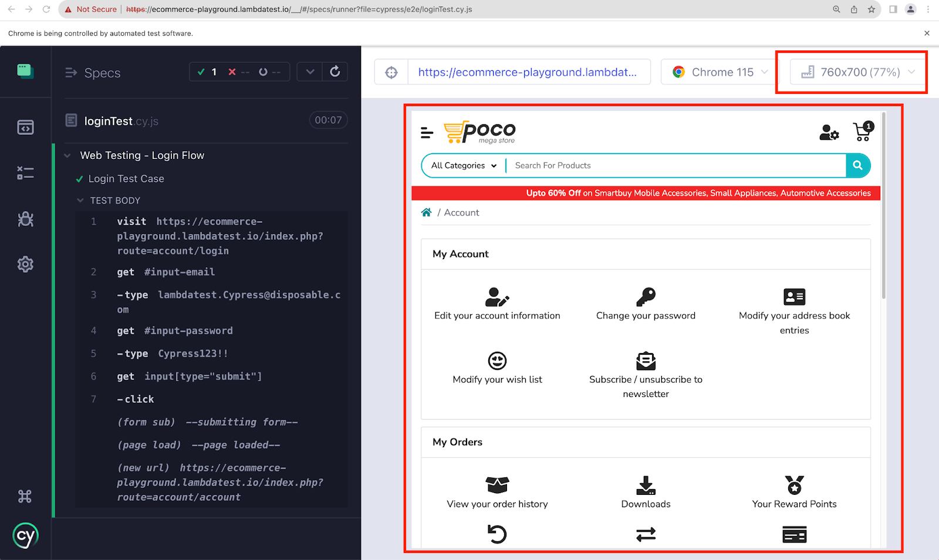Click the rerun all tests refresh icon
The height and width of the screenshot is (560, 939).
(335, 72)
